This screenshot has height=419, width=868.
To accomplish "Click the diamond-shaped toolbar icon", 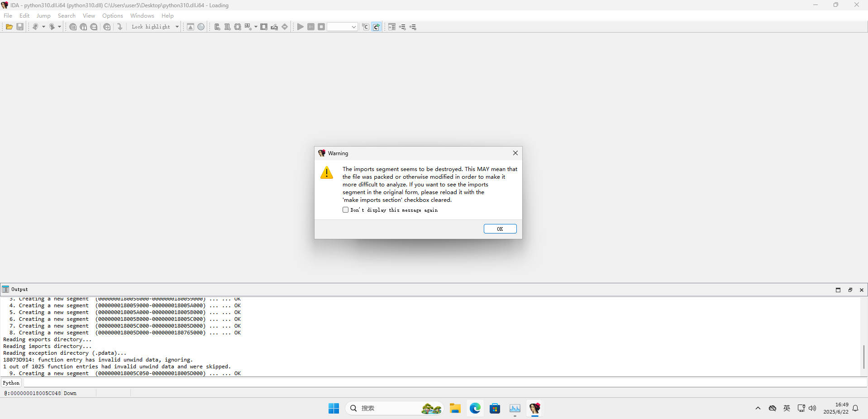I will [x=285, y=27].
